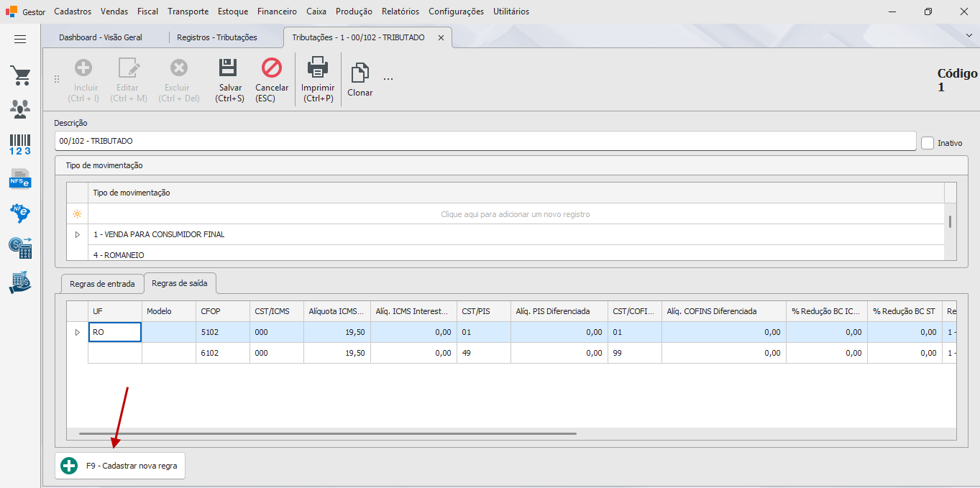Open the barcode 123 sidebar icon
Screen dimensions: 980x488
click(x=20, y=144)
